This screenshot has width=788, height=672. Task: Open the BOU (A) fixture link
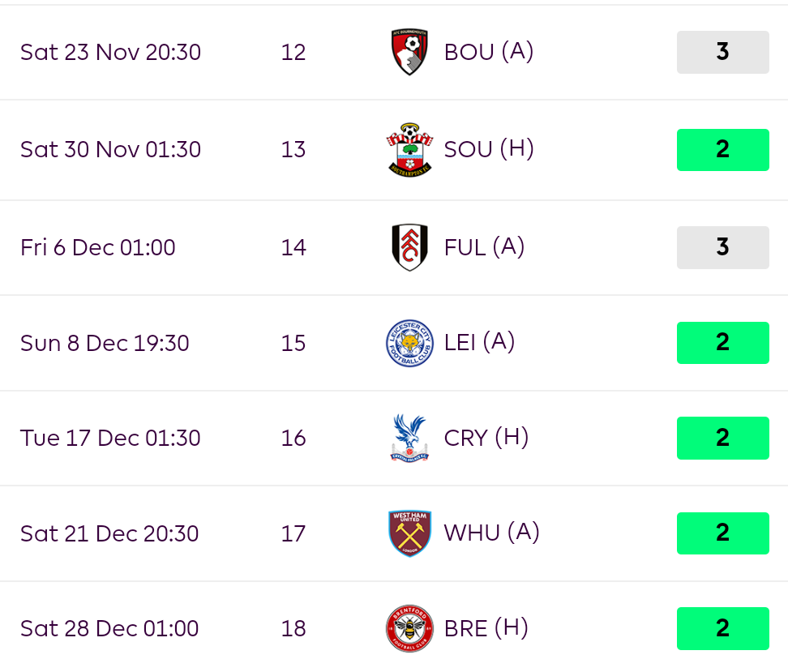coord(489,52)
